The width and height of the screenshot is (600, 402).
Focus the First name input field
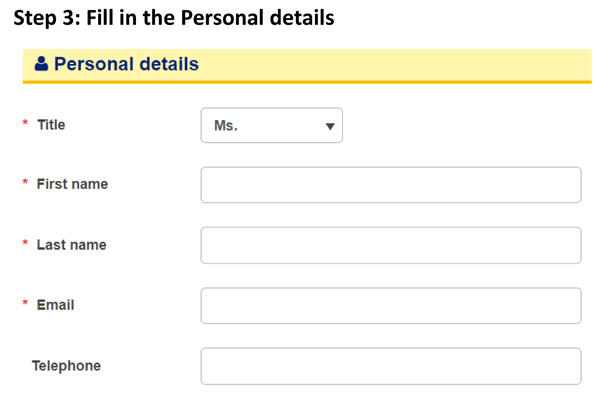[x=391, y=185]
